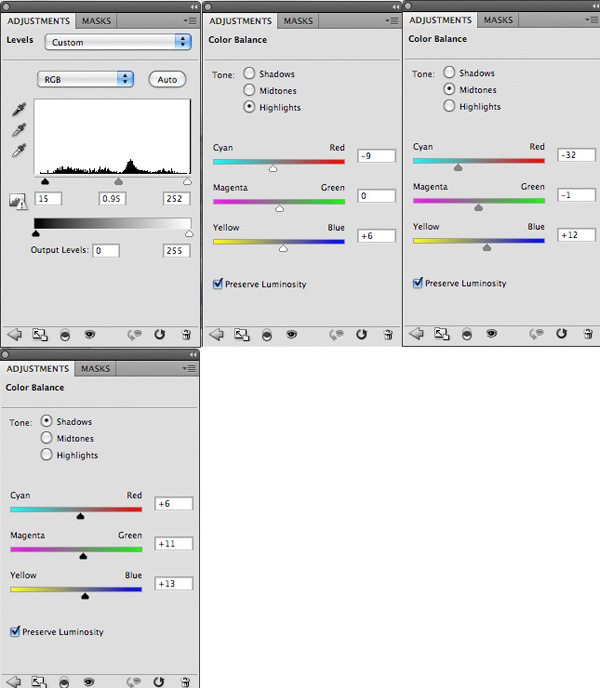Collapse the Shadows Color Balance panel with double-arrow
The image size is (600, 688).
(193, 355)
